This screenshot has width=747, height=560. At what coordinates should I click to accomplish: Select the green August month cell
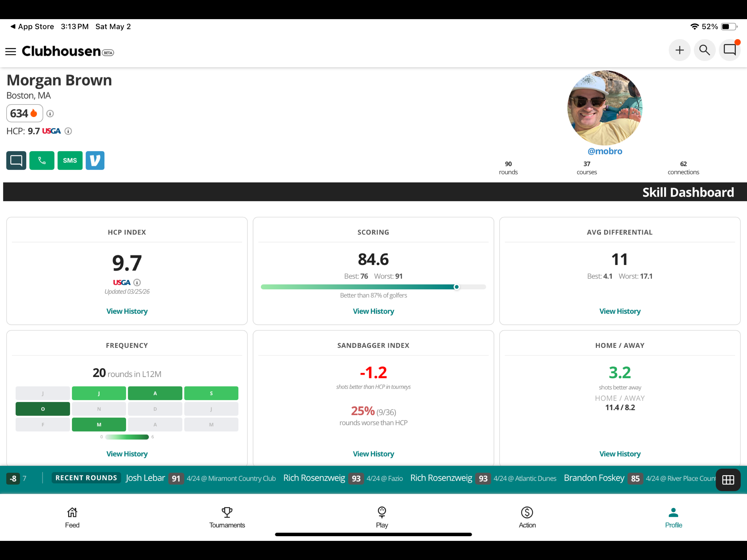[x=155, y=393]
